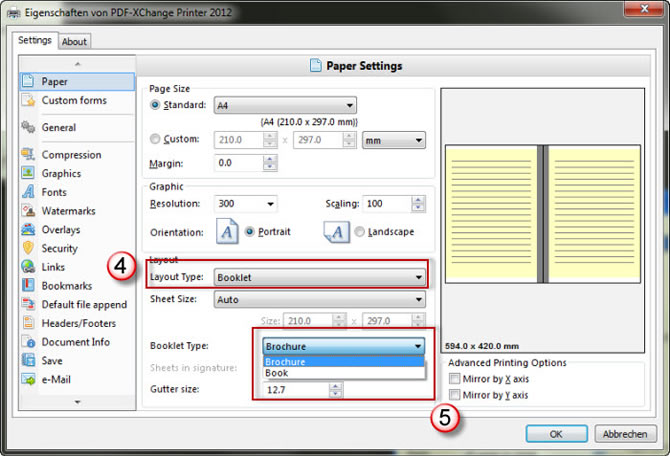
Task: Enable Mirror by X axis checkbox
Action: coord(455,379)
